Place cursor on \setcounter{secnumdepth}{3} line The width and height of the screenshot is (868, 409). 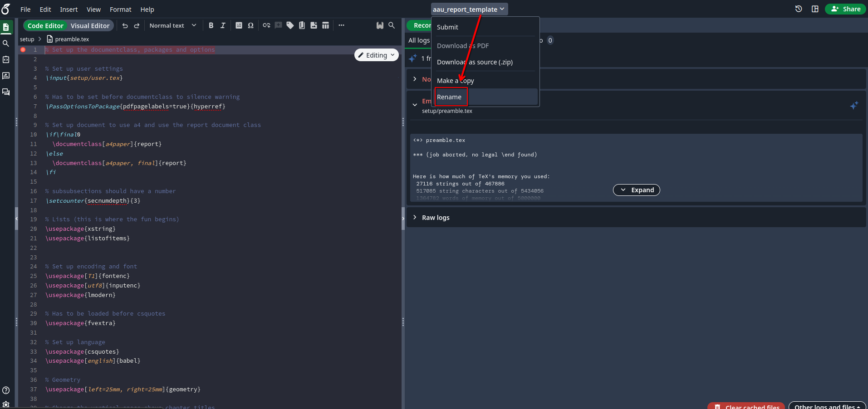pyautogui.click(x=93, y=201)
